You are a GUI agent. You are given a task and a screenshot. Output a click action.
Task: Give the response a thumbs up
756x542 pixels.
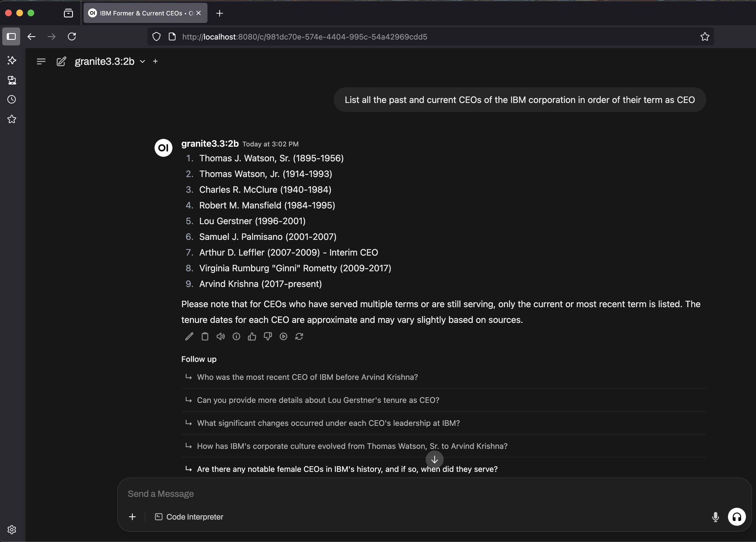coord(252,337)
